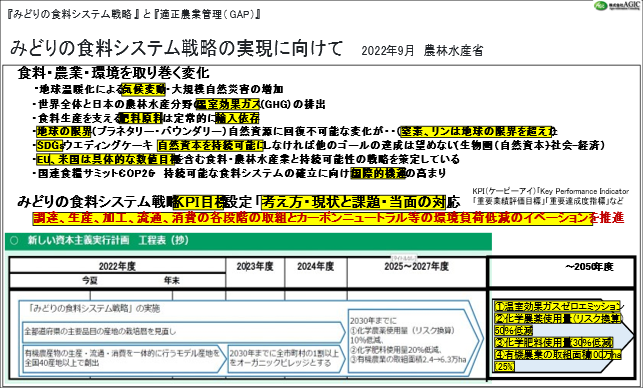Click the green circle bullet beside 新しい資本主義実行計画
Screen dimensions: 643x388
(x=14, y=240)
